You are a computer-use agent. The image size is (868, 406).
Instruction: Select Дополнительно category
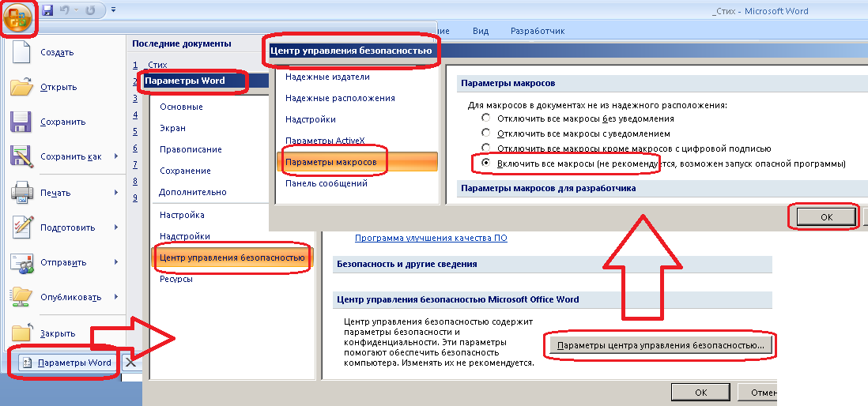[193, 192]
